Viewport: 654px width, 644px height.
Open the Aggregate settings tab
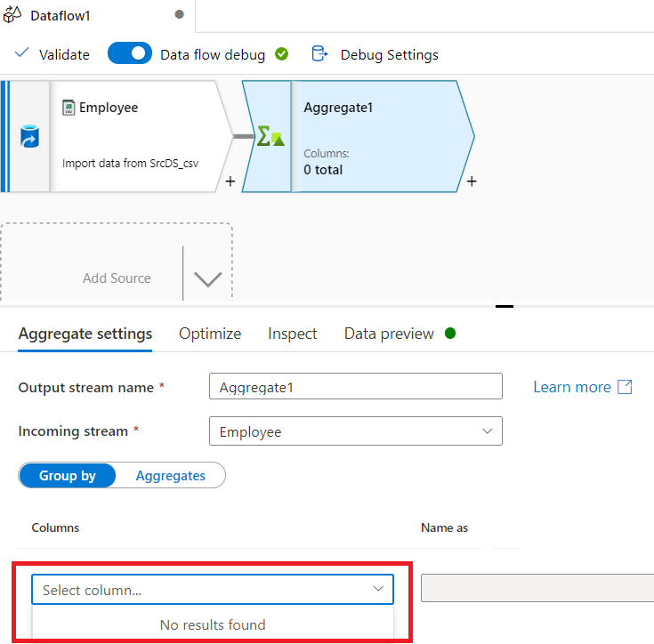coord(85,334)
